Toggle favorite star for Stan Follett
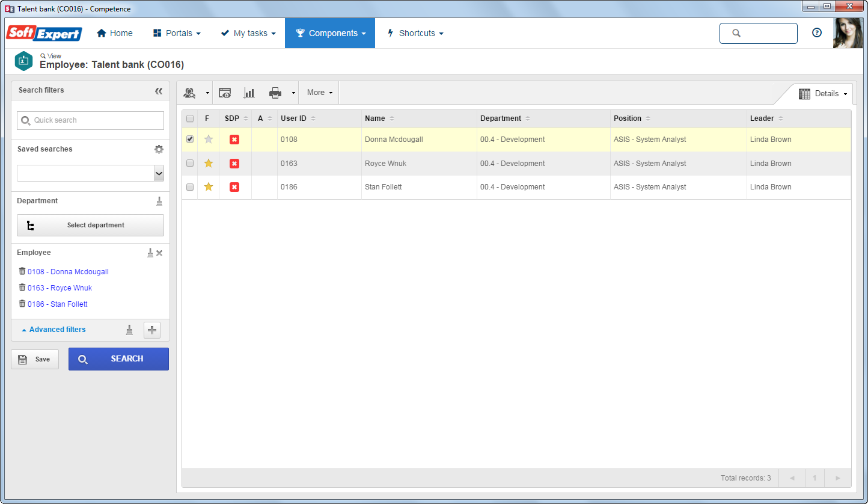 click(209, 186)
